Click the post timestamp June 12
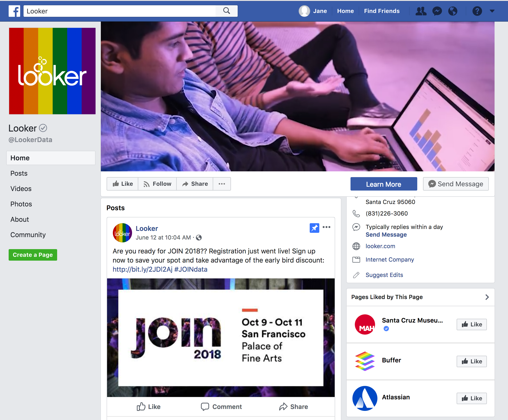The image size is (508, 420). pos(163,237)
